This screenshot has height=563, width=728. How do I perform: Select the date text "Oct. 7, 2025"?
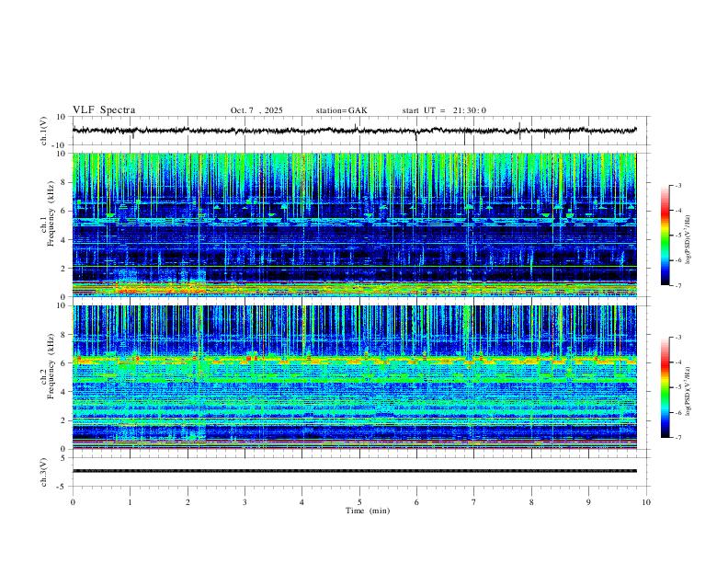point(256,110)
